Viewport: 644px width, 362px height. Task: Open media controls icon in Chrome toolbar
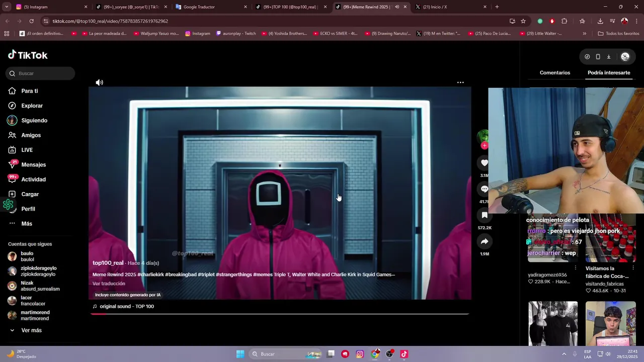point(612,21)
